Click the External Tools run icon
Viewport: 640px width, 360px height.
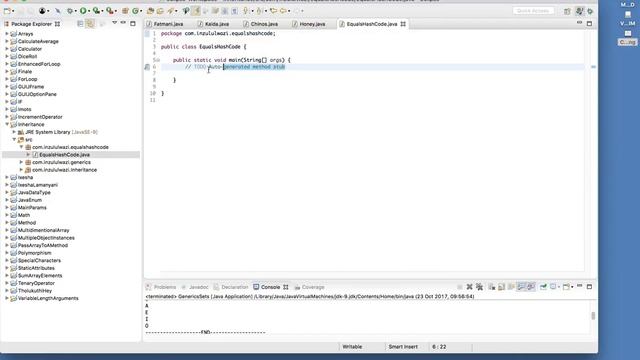[x=109, y=11]
